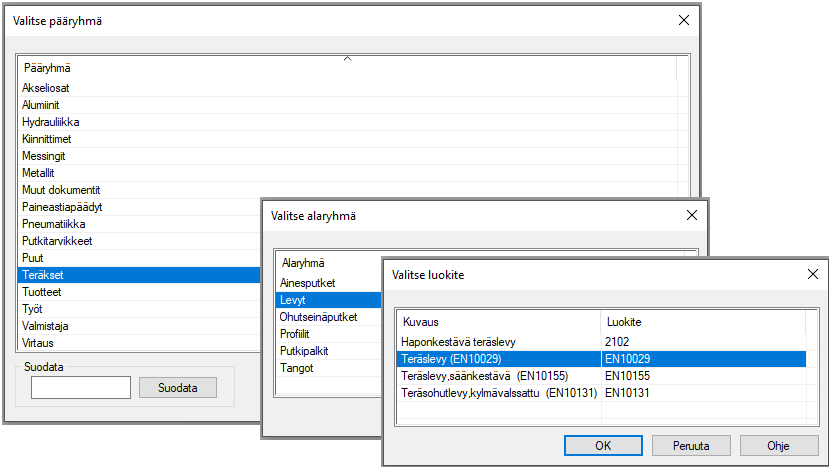Click the Suodata text input field
Viewport: 830px width, 468px height.
coord(81,387)
